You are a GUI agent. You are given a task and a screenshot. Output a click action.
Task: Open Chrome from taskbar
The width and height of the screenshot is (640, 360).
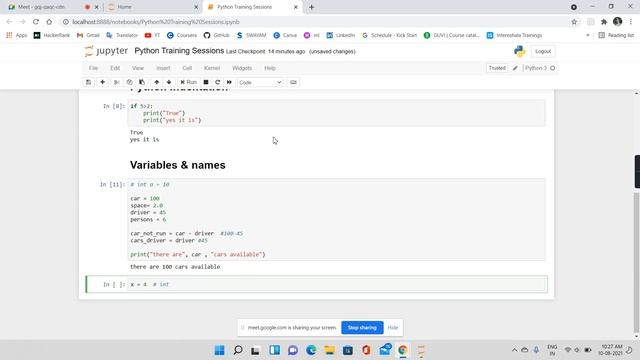point(402,350)
